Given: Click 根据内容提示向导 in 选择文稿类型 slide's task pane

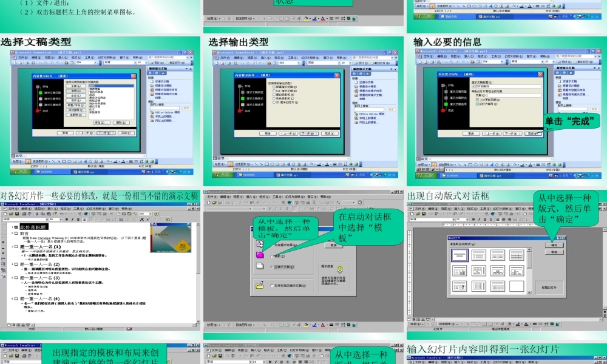Looking at the screenshot, I should pos(166,90).
